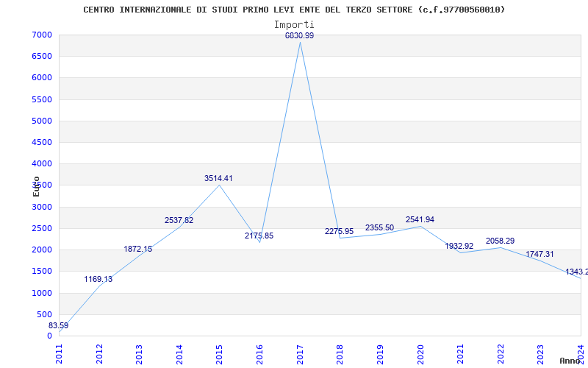Screen dimensions: 588x368
Task: Click the y-axis value 4000
Action: [42, 163]
